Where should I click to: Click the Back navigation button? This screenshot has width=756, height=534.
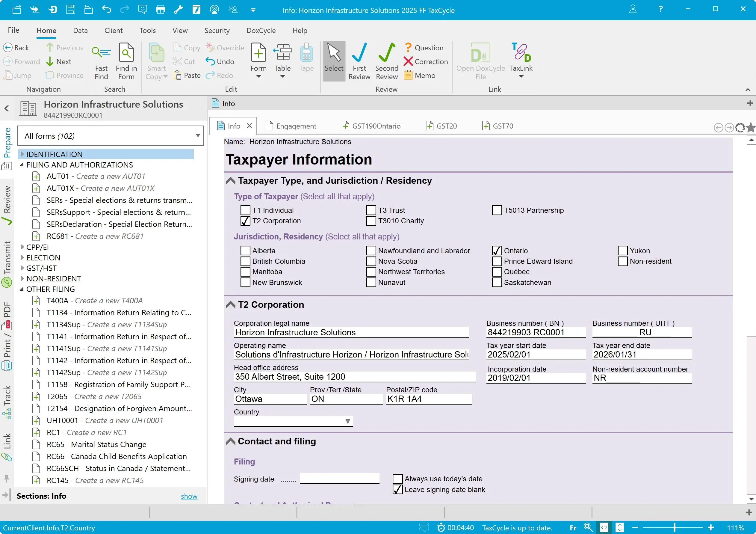[x=16, y=48]
